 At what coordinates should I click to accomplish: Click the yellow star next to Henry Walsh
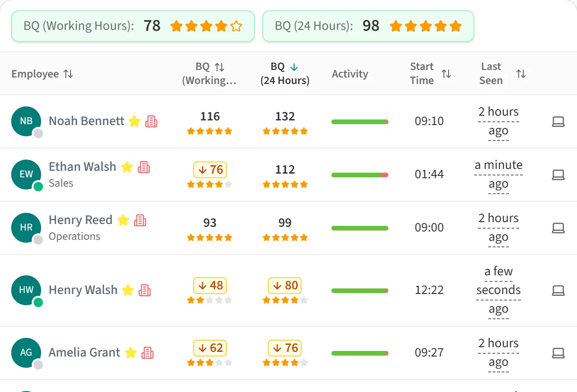[128, 290]
